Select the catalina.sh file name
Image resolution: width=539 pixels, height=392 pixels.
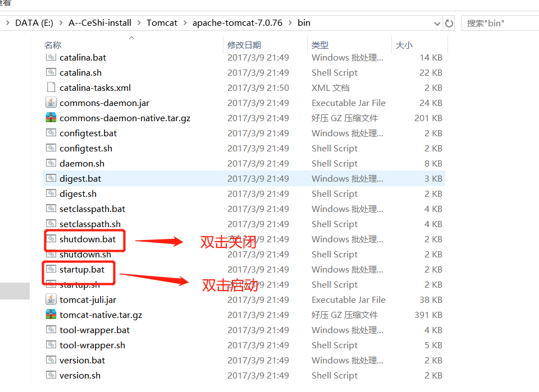coord(80,73)
